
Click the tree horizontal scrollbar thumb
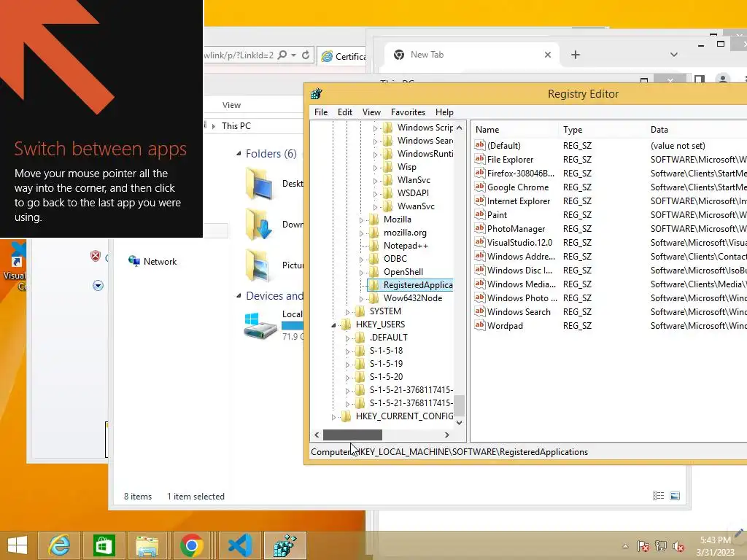[x=352, y=435]
